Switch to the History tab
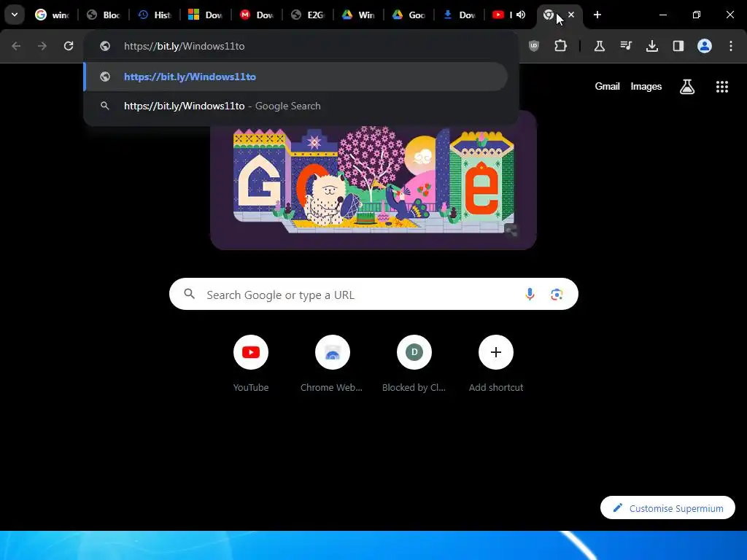This screenshot has width=747, height=560. tap(154, 15)
